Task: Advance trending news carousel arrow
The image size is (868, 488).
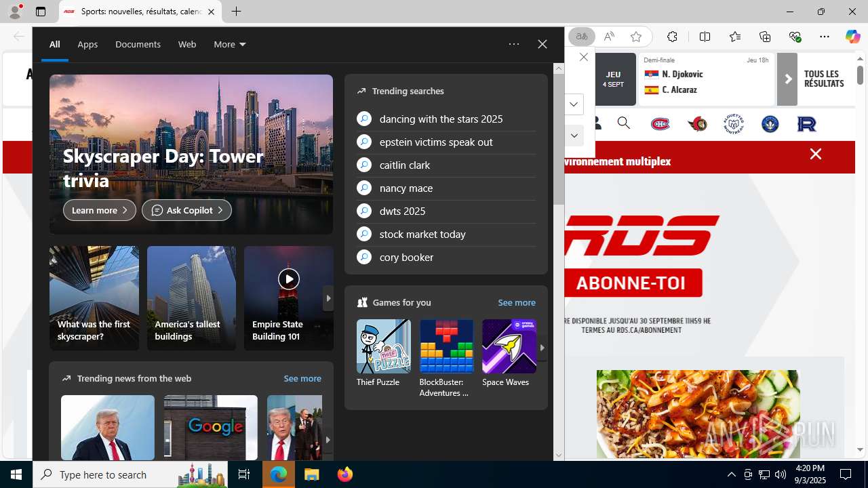Action: coord(328,440)
